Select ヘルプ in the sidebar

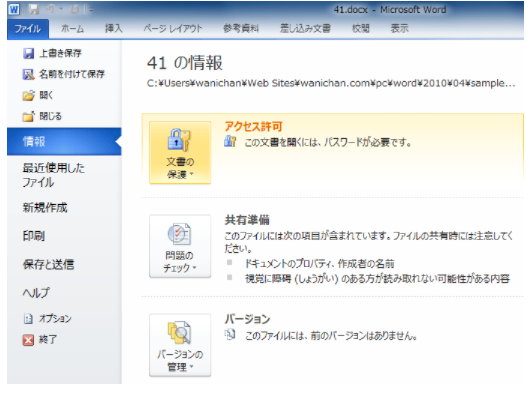click(36, 293)
